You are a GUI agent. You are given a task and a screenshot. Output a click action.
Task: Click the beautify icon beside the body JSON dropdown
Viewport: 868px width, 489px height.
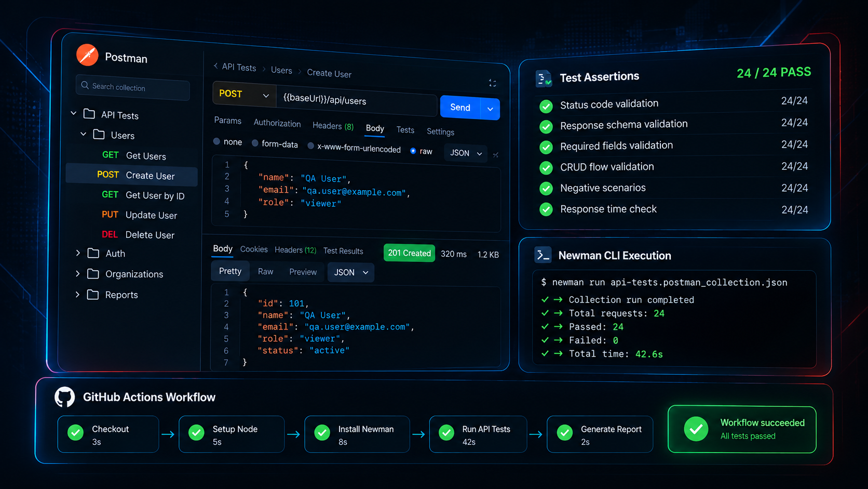496,155
